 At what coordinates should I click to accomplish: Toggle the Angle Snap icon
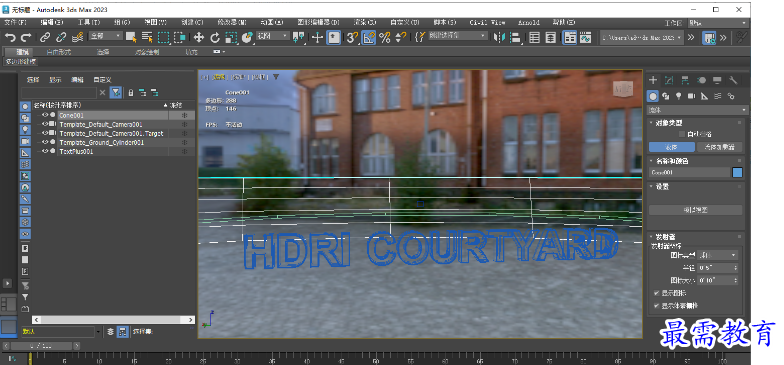coord(368,37)
